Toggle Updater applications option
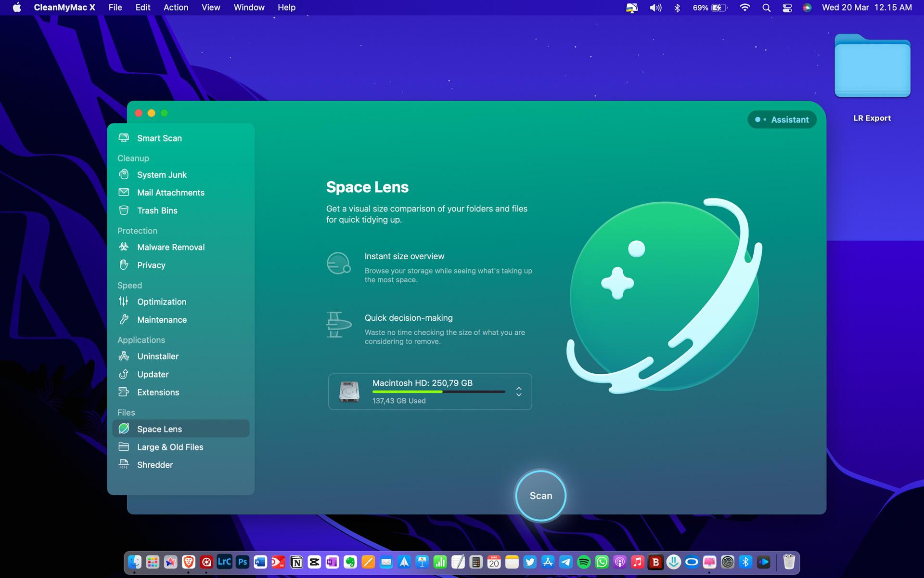 pos(153,374)
